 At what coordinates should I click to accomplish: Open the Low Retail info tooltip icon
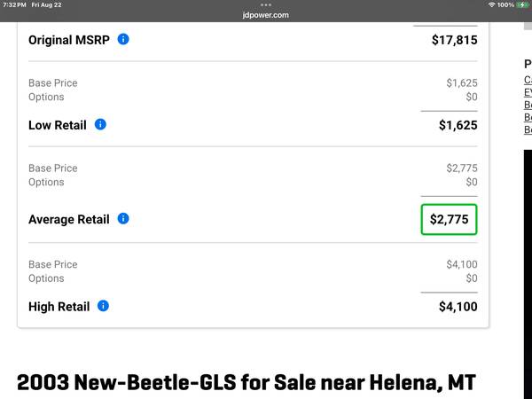(100, 124)
